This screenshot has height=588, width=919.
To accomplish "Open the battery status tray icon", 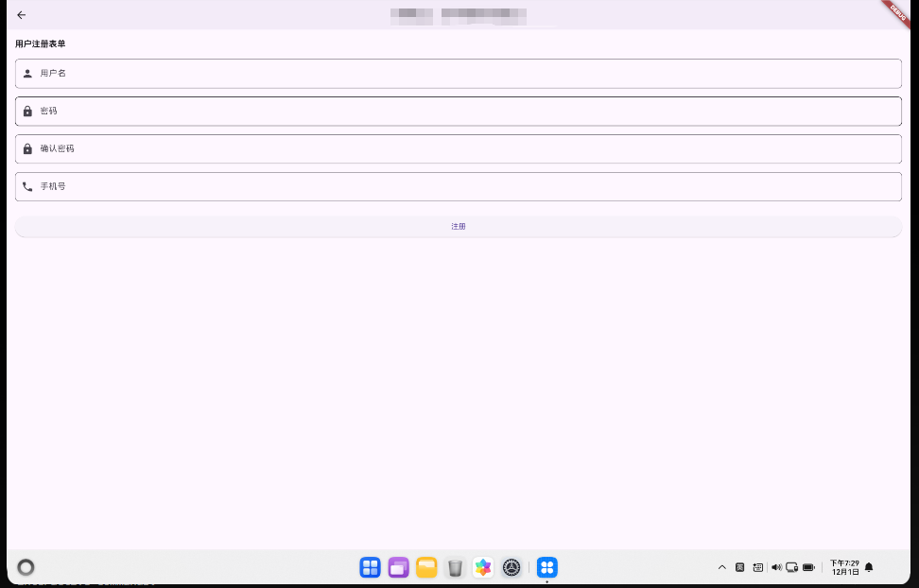I will point(808,567).
